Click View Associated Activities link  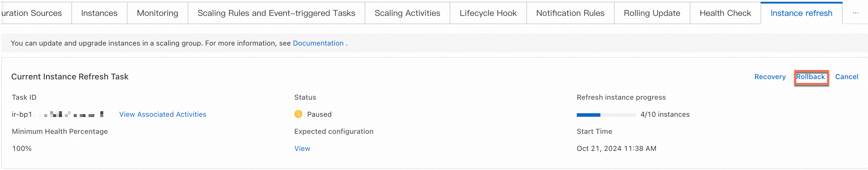[x=162, y=115]
